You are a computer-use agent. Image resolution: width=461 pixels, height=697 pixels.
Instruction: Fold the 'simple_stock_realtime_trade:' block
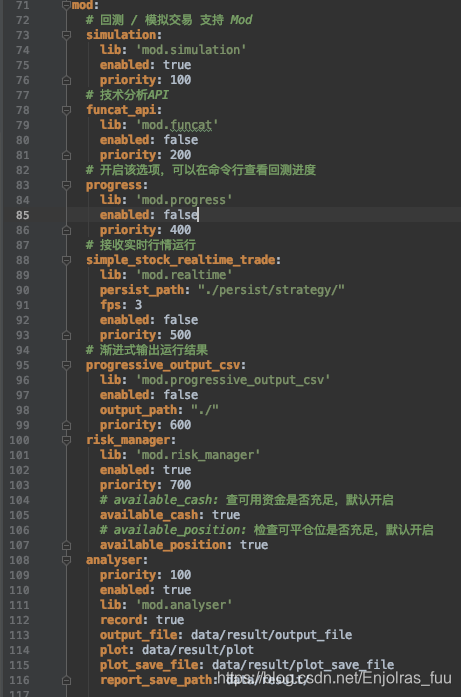click(66, 260)
